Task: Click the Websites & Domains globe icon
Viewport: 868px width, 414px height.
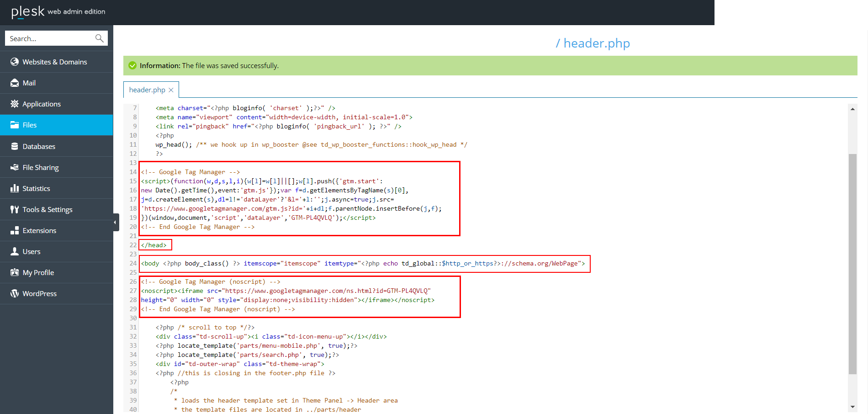Action: click(15, 62)
